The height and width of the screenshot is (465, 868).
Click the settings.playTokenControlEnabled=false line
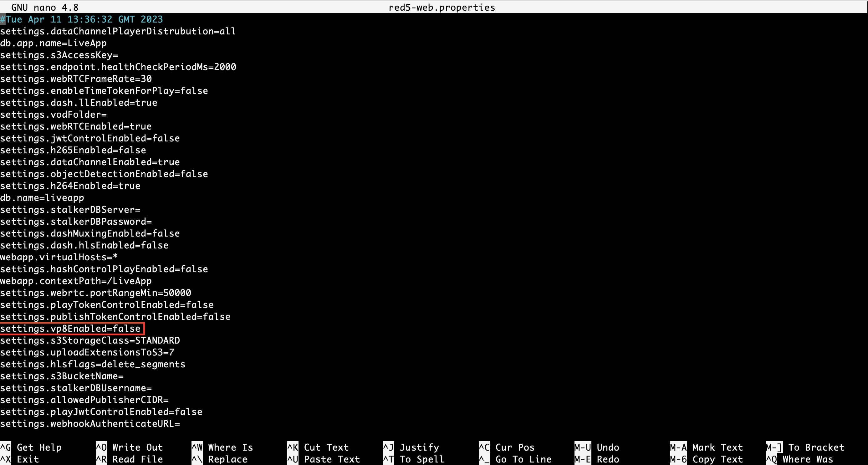(x=107, y=305)
